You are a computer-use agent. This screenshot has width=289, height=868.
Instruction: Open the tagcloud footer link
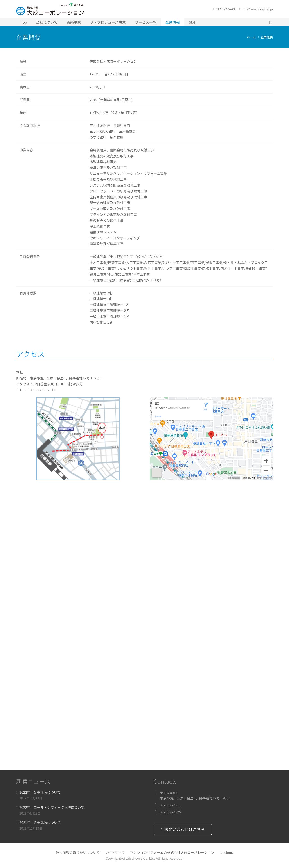226,852
